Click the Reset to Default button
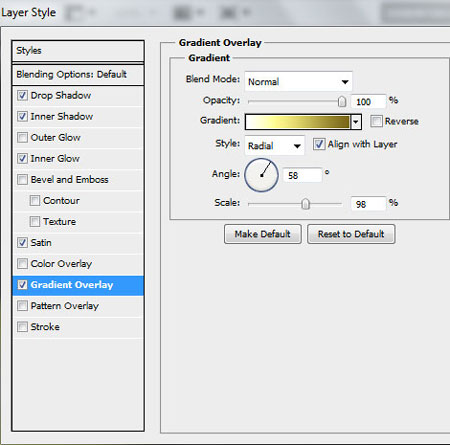 tap(351, 234)
